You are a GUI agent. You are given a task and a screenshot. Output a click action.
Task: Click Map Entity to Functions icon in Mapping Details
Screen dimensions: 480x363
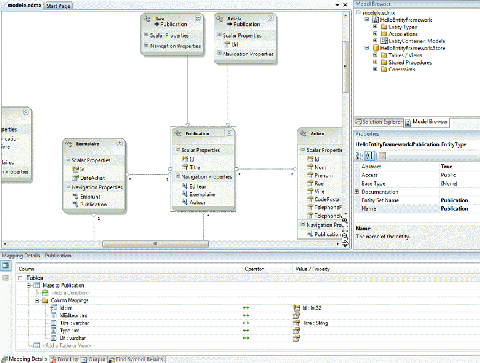(6, 277)
